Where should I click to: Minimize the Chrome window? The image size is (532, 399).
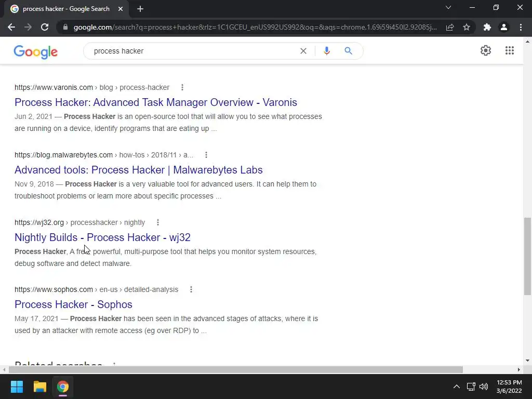(472, 7)
